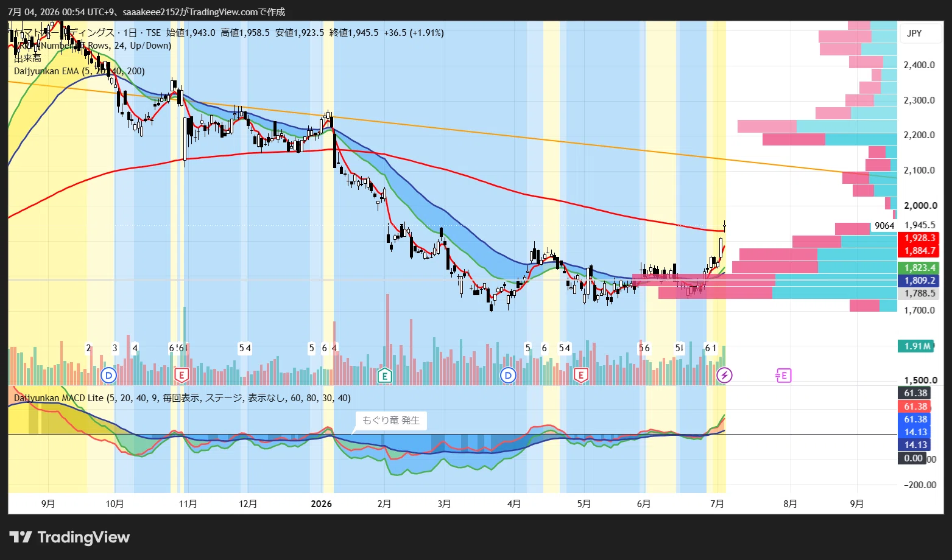The image size is (952, 560).
Task: Click the 12月 time axis label
Action: [248, 504]
